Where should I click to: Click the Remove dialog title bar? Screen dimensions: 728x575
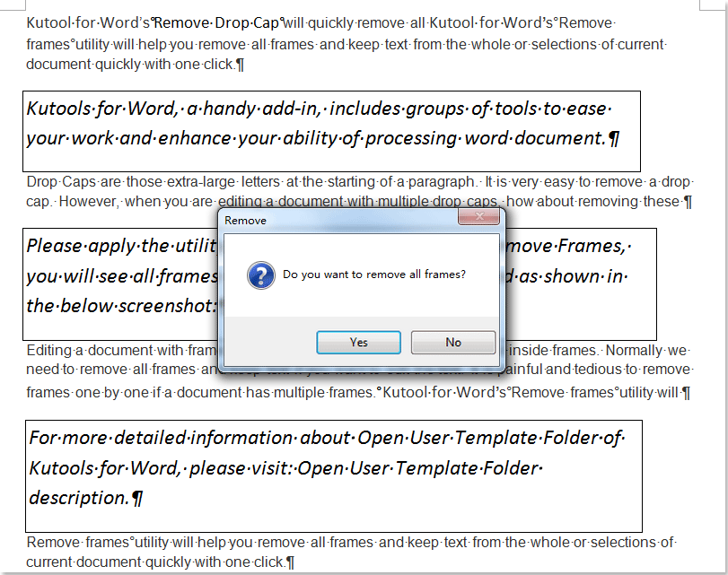click(341, 218)
